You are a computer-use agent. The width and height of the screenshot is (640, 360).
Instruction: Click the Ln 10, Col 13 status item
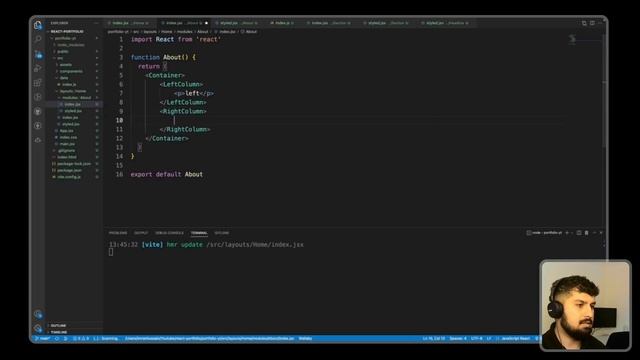434,338
